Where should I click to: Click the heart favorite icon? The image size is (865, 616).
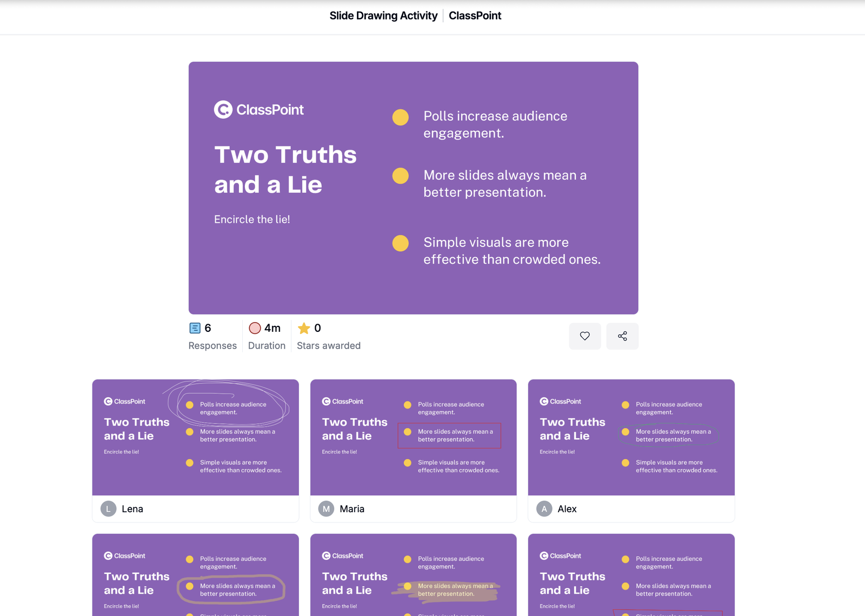(584, 336)
